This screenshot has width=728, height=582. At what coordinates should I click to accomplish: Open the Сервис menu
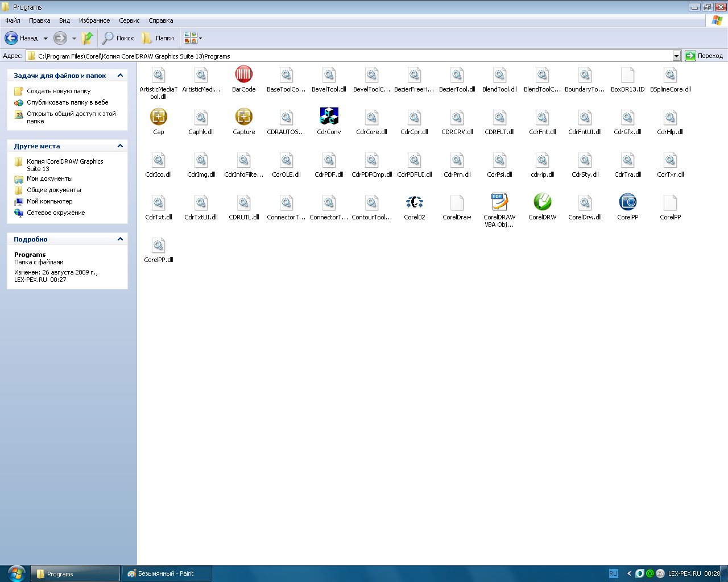pyautogui.click(x=129, y=20)
